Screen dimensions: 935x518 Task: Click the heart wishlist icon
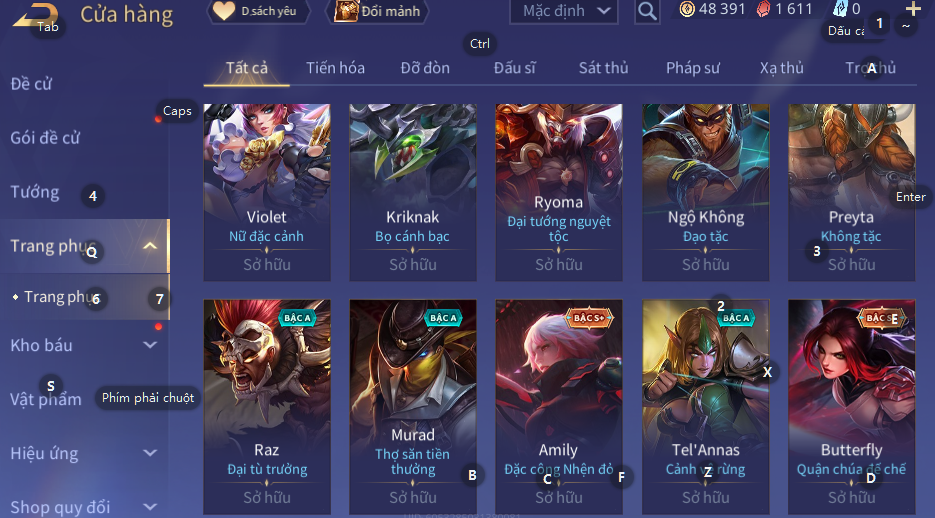[x=224, y=11]
